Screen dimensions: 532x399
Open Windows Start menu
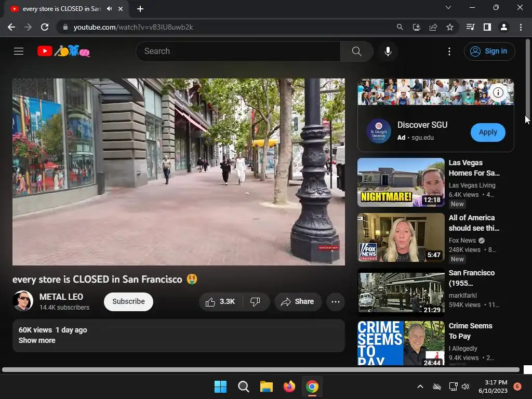pos(220,387)
